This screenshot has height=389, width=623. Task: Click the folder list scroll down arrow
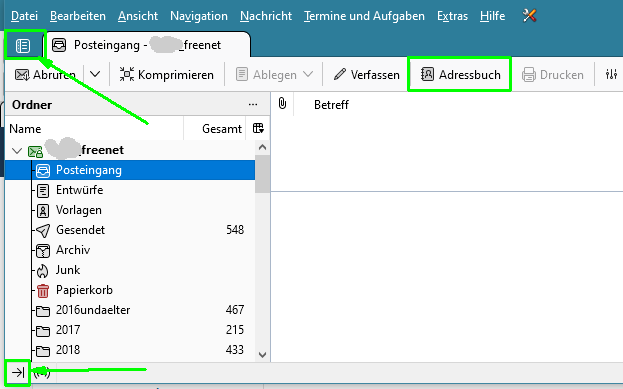click(262, 354)
